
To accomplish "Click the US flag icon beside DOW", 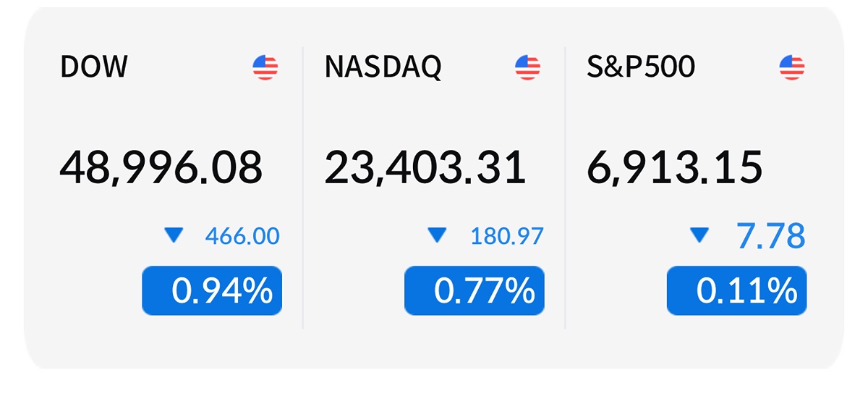I will pos(265,68).
